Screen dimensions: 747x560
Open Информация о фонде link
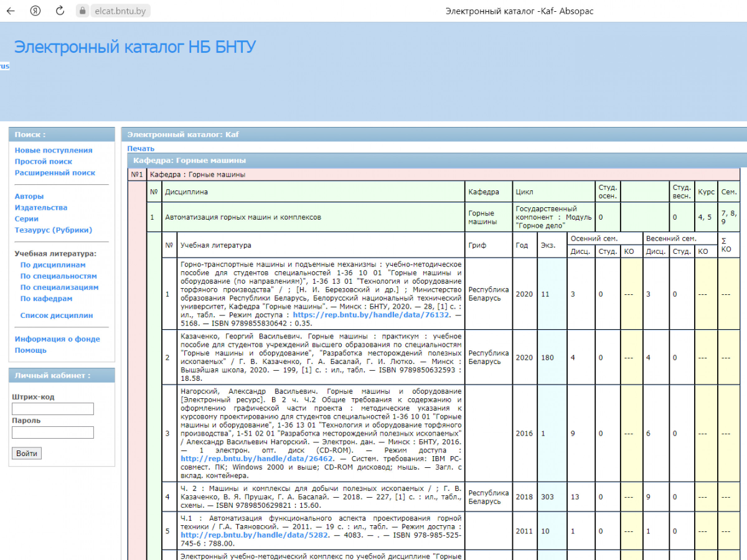tap(57, 338)
